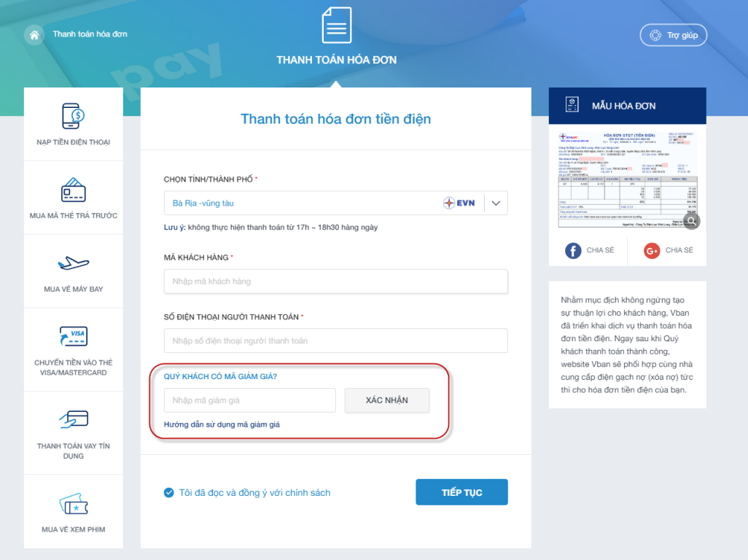This screenshot has height=560, width=748.
Task: Open the phone top-up icon
Action: click(x=74, y=116)
